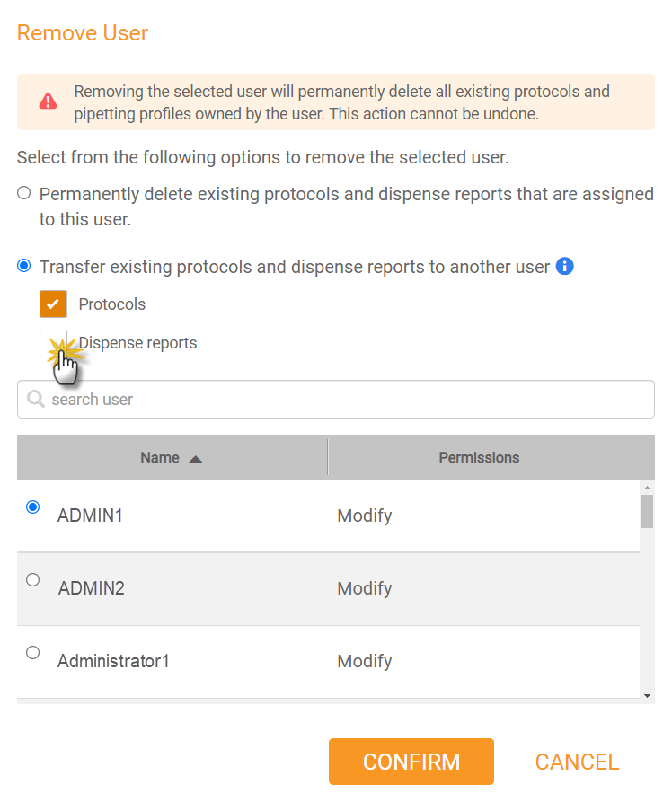The height and width of the screenshot is (802, 672).
Task: Select the permanently delete protocols radio option
Action: pos(24,193)
